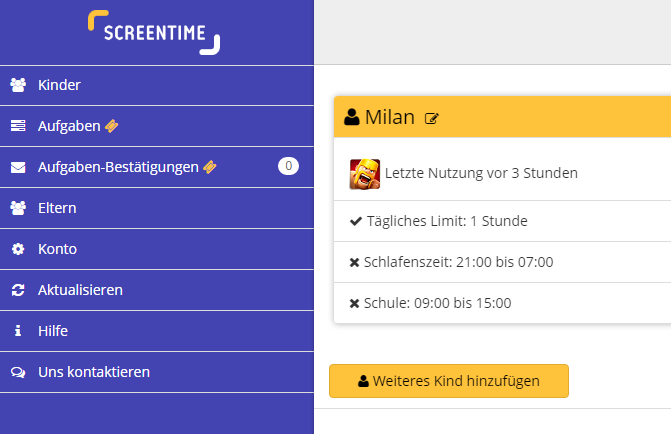671x434 pixels.
Task: Open Uns kontaktieren
Action: click(x=157, y=372)
